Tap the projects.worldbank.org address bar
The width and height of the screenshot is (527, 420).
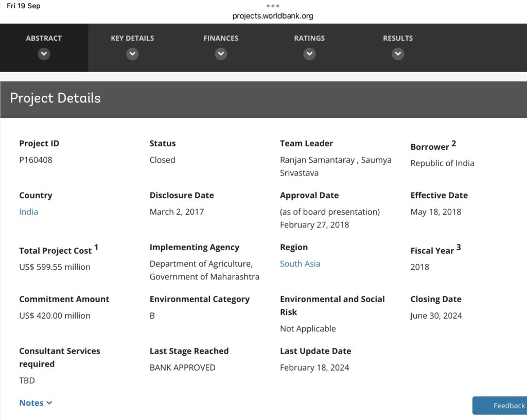pyautogui.click(x=273, y=16)
